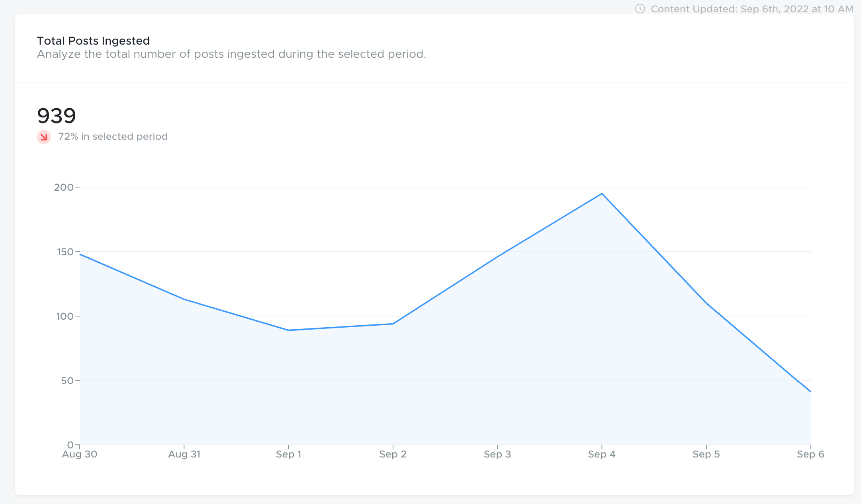
Task: Select the Sep 4 peak on the chart
Action: pos(602,194)
